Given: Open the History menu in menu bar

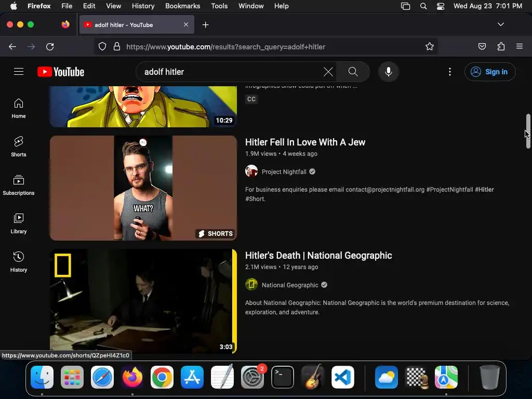Looking at the screenshot, I should (x=143, y=6).
